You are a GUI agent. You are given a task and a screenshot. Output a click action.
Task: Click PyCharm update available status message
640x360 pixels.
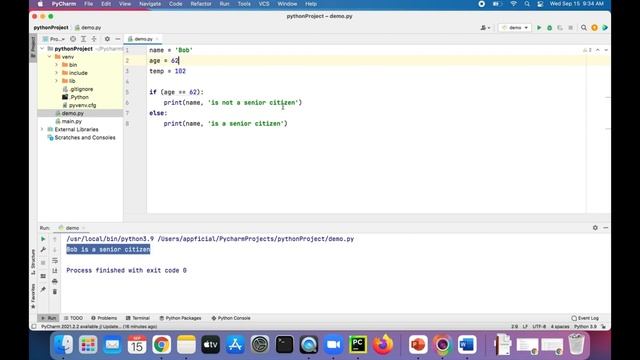tap(99, 327)
